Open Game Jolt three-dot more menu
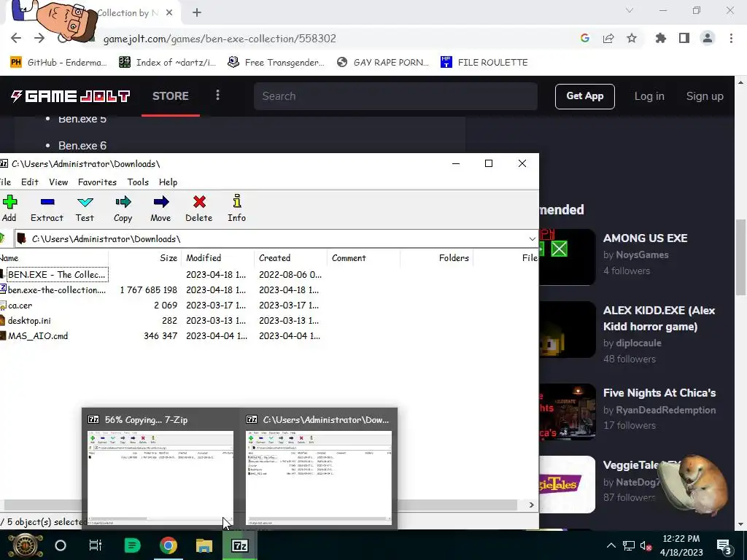Image resolution: width=747 pixels, height=560 pixels. tap(217, 96)
